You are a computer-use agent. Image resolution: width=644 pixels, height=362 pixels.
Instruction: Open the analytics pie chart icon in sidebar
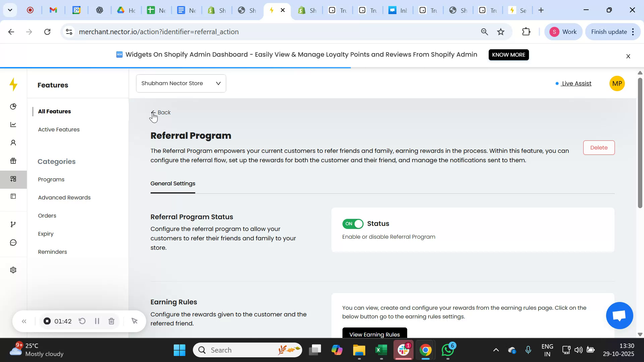(13, 106)
